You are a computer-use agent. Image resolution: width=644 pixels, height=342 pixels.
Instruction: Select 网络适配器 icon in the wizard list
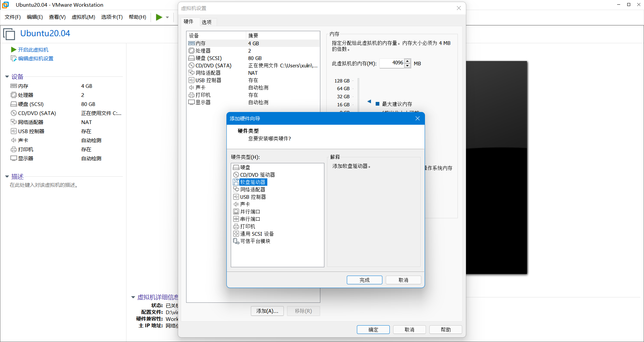236,189
